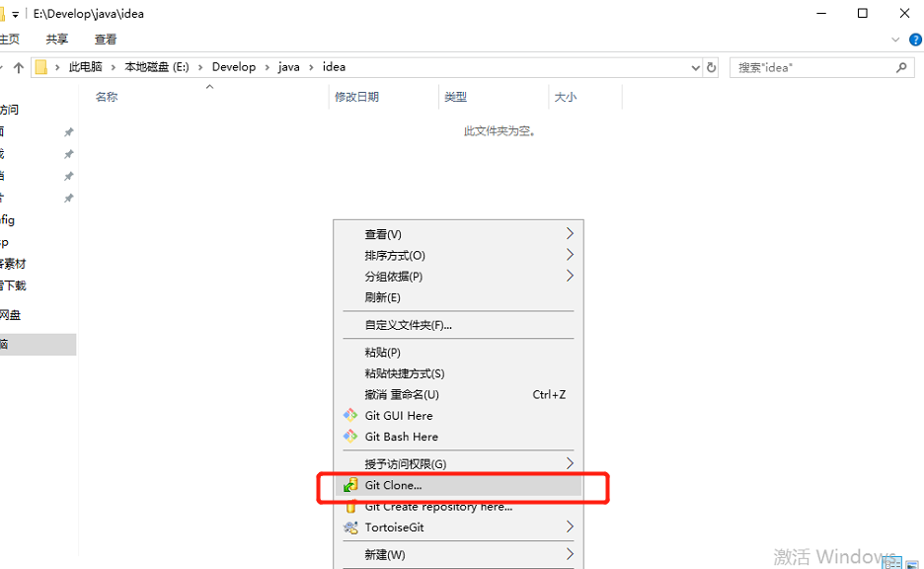This screenshot has height=569, width=924.
Task: Sort by 类型 column header
Action: tap(455, 97)
